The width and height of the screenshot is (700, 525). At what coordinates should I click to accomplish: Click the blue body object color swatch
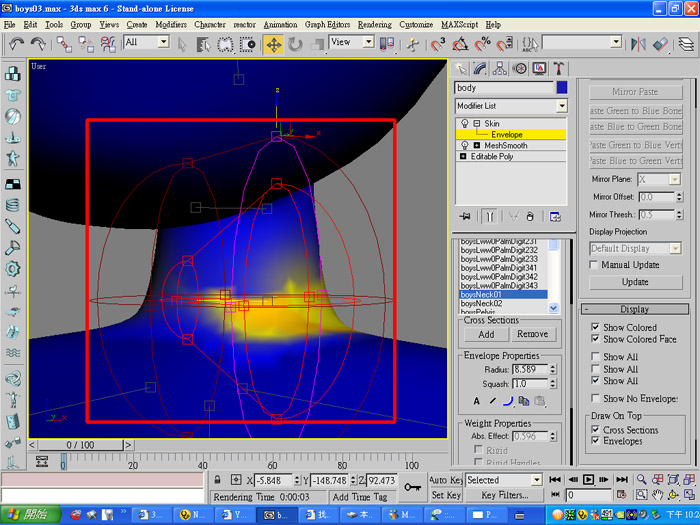(562, 88)
